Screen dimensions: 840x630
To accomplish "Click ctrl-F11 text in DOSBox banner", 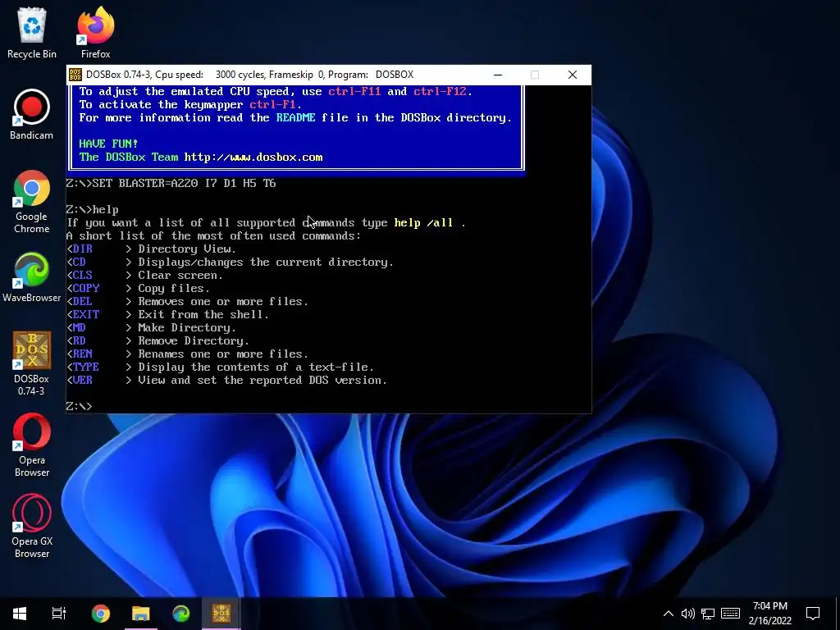I will [x=354, y=91].
